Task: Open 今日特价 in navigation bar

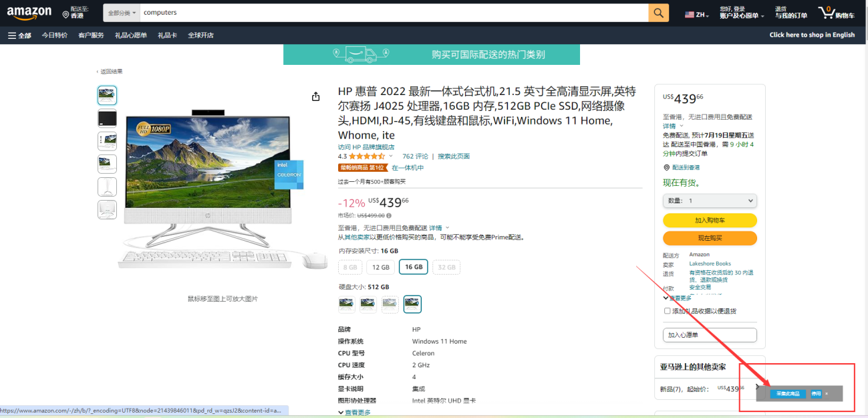Action: pyautogui.click(x=54, y=35)
